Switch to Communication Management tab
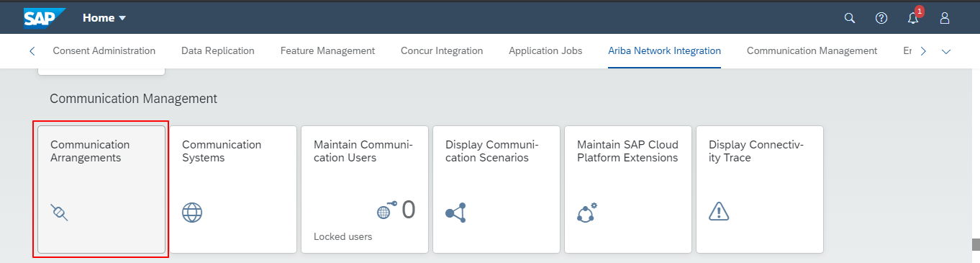980x263 pixels. tap(812, 51)
